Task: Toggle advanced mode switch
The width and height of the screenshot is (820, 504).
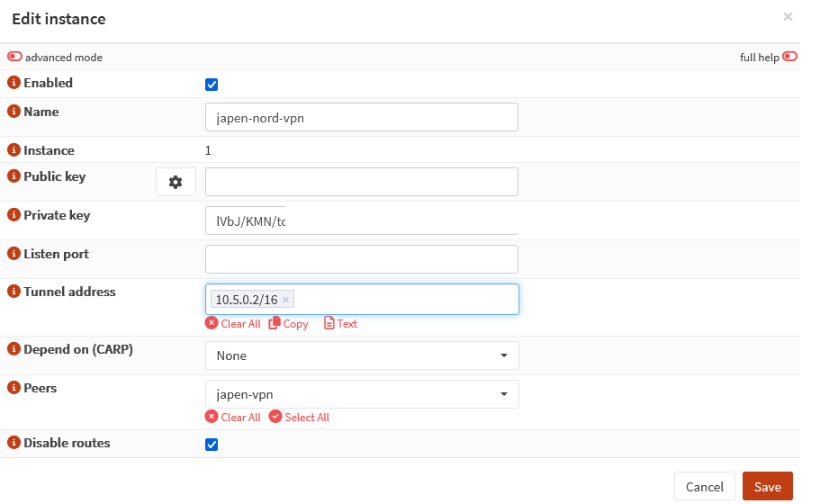Action: click(x=15, y=57)
